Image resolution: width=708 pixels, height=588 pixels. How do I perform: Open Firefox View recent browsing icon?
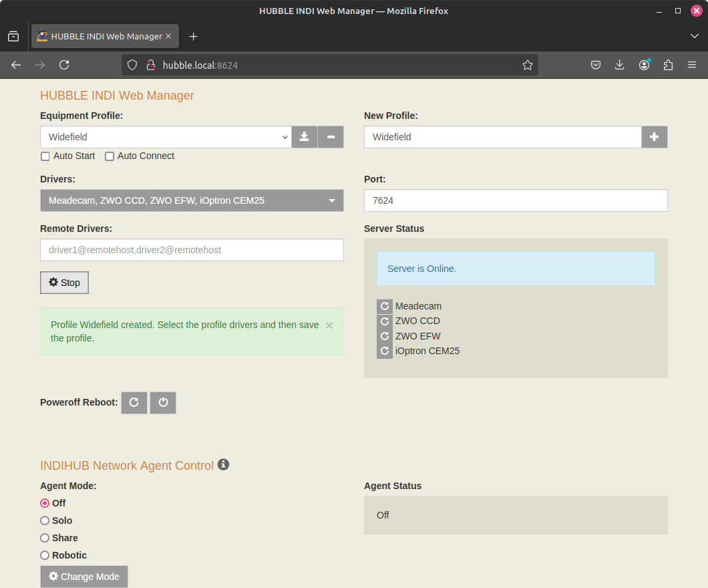click(13, 37)
